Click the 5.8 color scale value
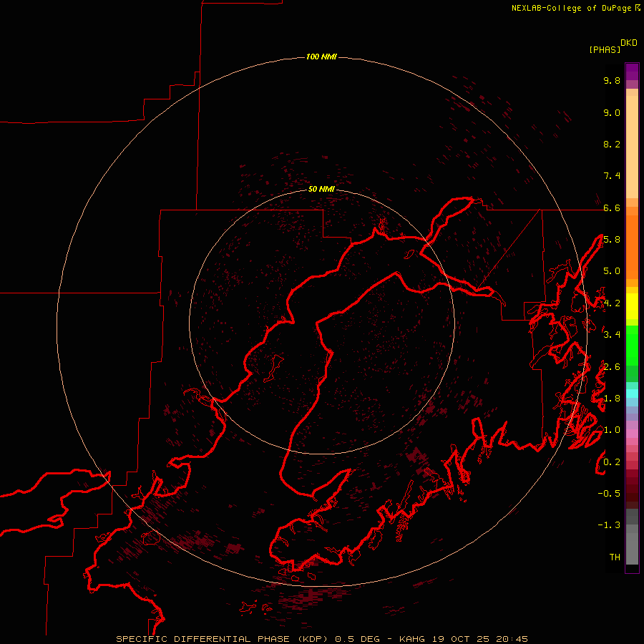Image resolution: width=644 pixels, height=644 pixels. [612, 240]
